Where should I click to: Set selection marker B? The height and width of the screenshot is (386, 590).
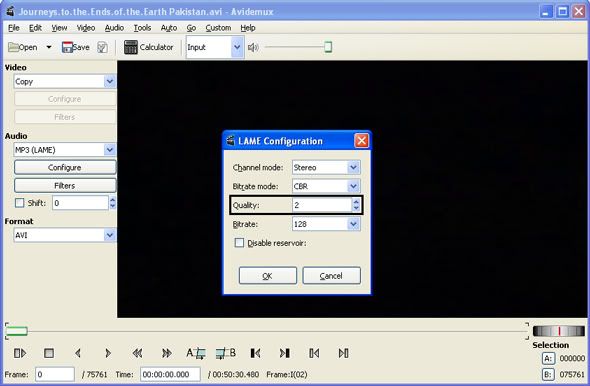(226, 353)
